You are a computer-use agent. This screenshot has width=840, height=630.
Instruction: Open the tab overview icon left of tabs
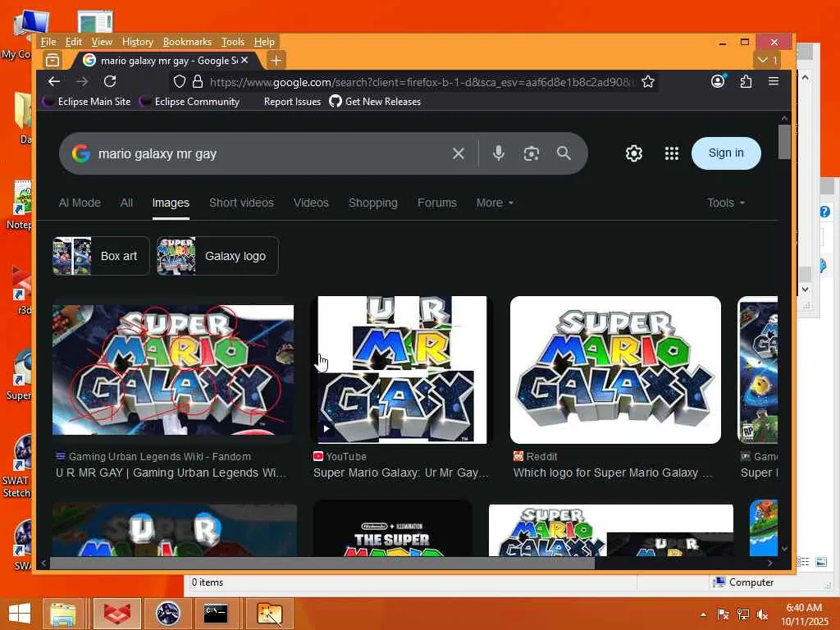pos(52,60)
